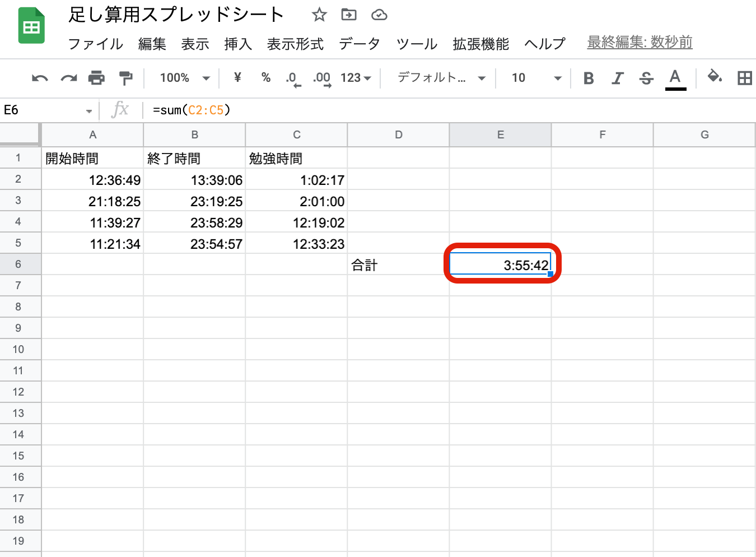The image size is (756, 557).
Task: Select cell with 23:19:25
Action: click(x=194, y=201)
